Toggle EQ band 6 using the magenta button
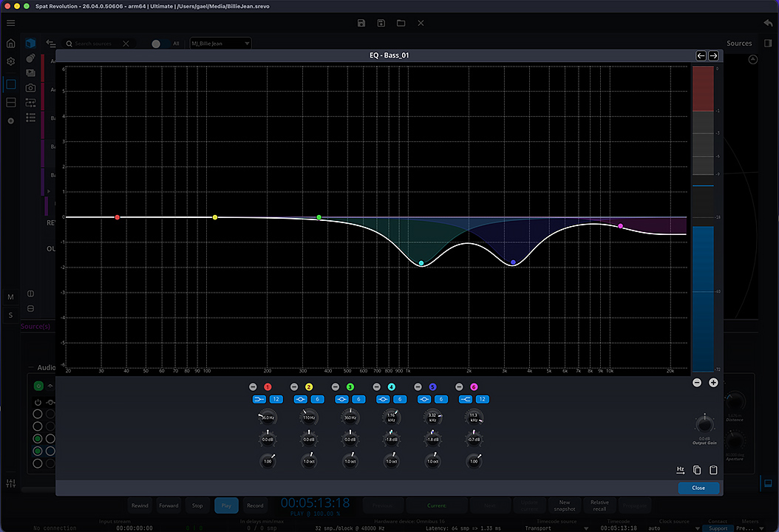 point(474,387)
